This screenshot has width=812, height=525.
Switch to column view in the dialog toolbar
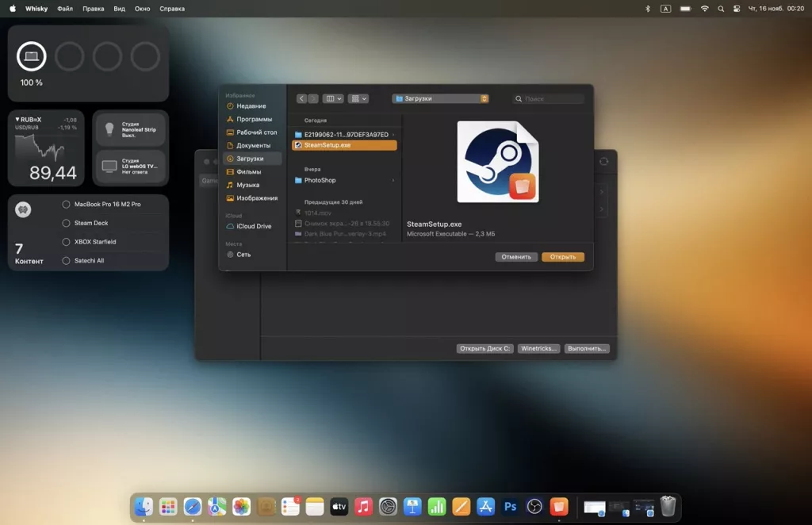point(329,98)
